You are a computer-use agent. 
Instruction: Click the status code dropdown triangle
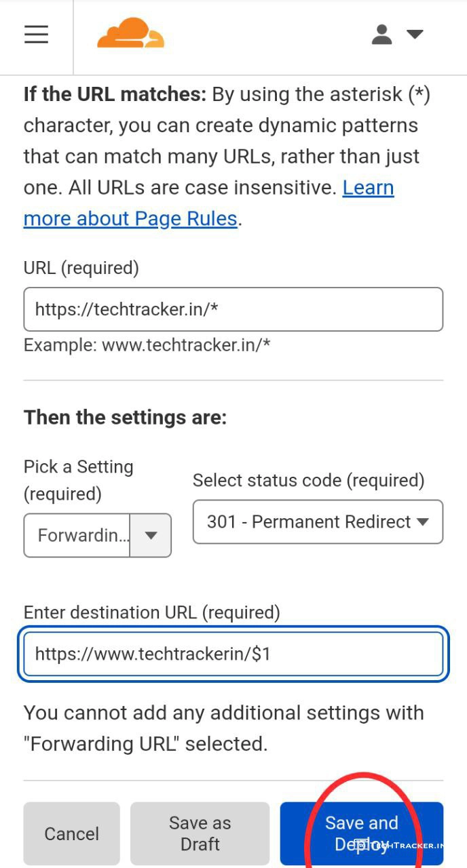click(422, 521)
